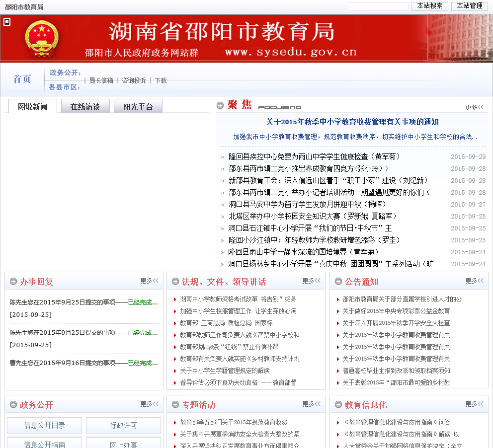This screenshot has width=493, height=448.
Task: Open news 洞口县杨林乡中心小学 喜庆中秋
Action: [x=331, y=264]
